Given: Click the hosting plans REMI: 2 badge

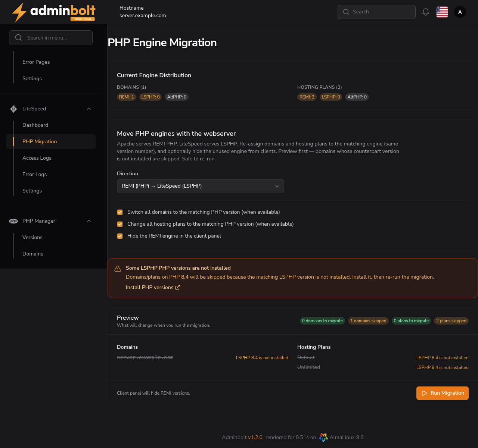Looking at the screenshot, I should point(307,97).
